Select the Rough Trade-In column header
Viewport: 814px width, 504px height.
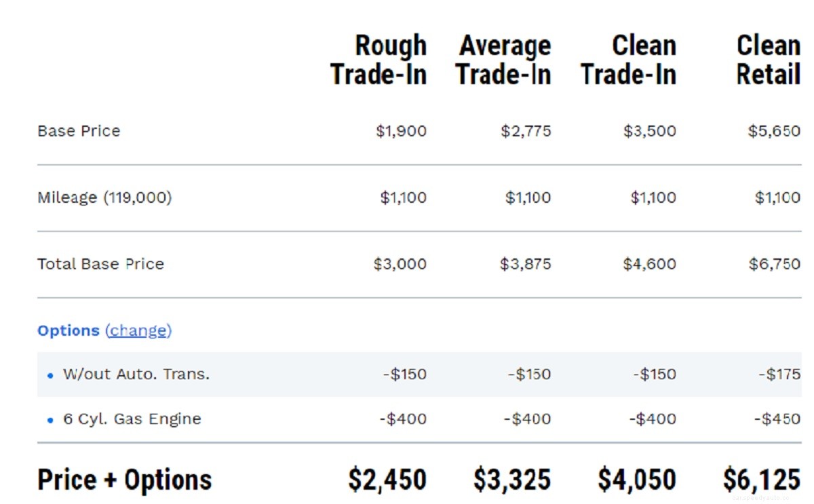coord(379,60)
